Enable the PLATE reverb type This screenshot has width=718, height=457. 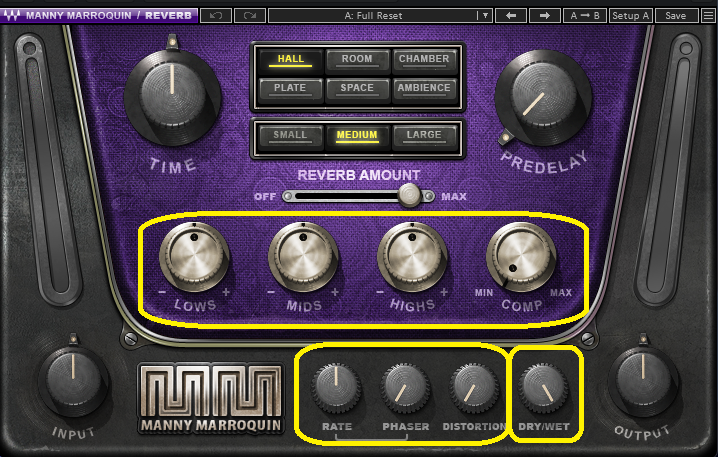point(290,88)
